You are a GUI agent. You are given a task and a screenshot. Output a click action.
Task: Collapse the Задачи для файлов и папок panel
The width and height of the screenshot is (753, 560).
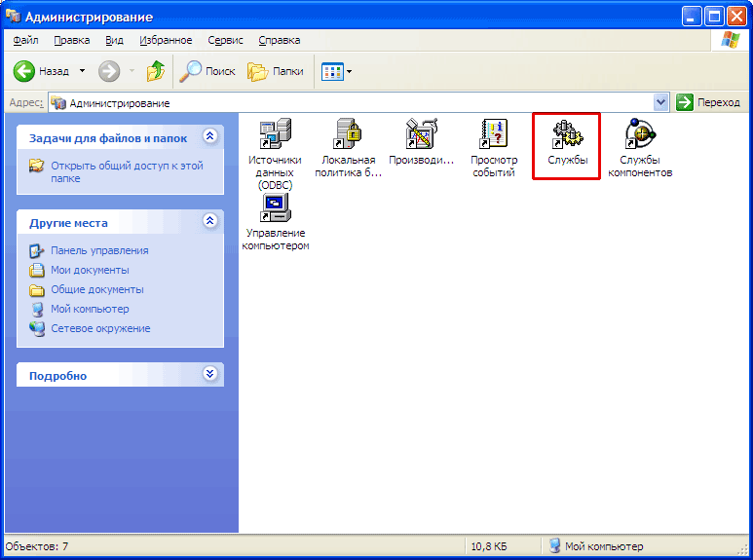[x=209, y=136]
